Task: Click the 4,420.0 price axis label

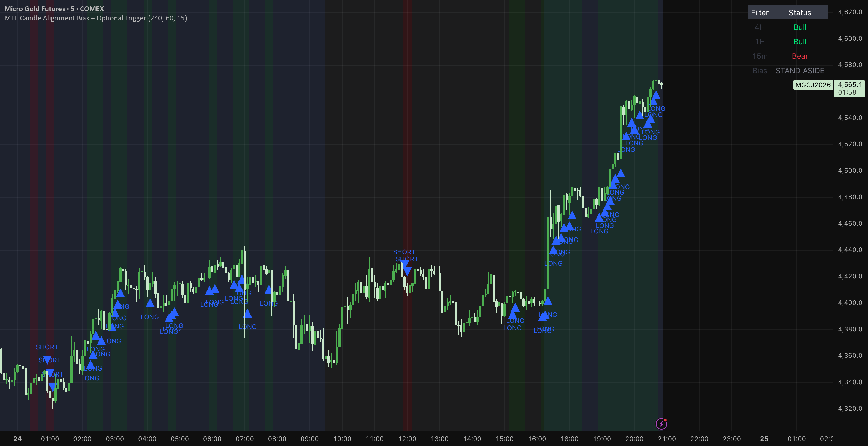Action: pyautogui.click(x=850, y=276)
